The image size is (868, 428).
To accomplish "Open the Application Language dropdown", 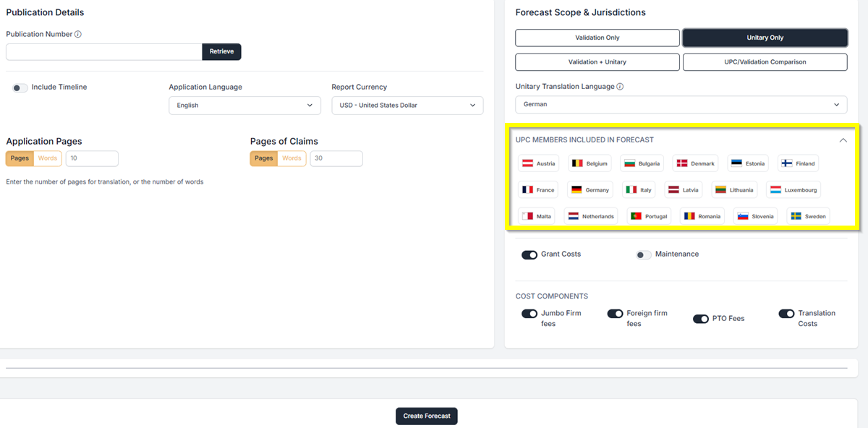I will tap(244, 106).
